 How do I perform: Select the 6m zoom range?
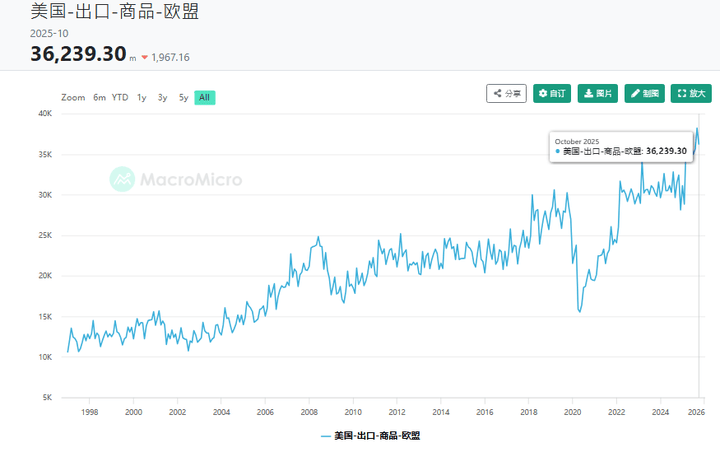(x=100, y=97)
